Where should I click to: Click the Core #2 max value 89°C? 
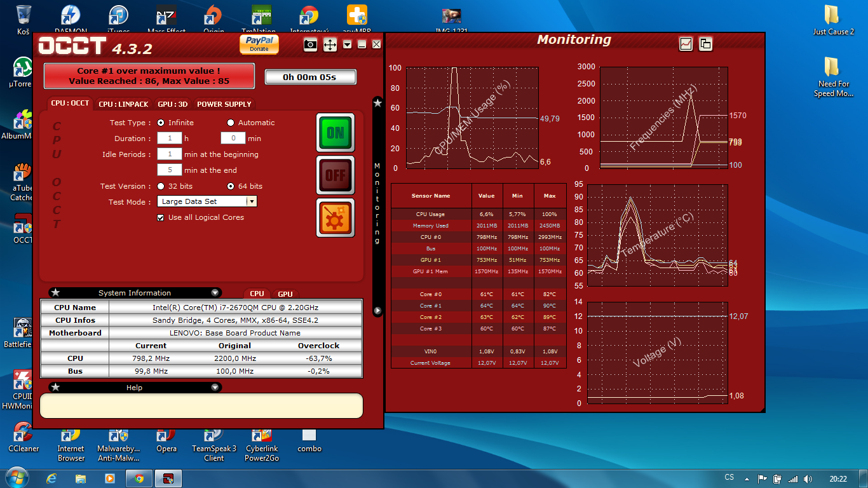[x=550, y=317]
